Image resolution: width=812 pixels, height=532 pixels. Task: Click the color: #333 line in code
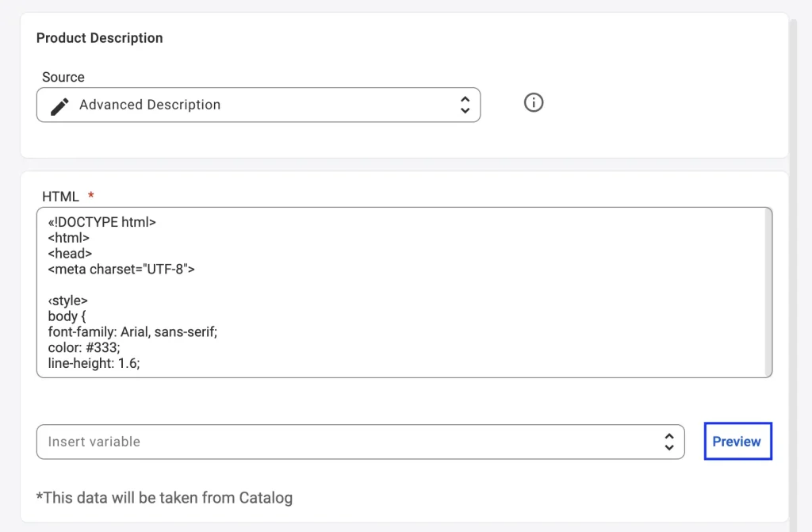pyautogui.click(x=85, y=348)
